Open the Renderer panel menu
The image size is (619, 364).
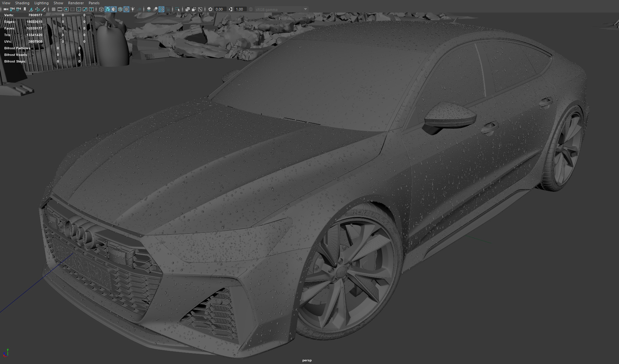[76, 3]
